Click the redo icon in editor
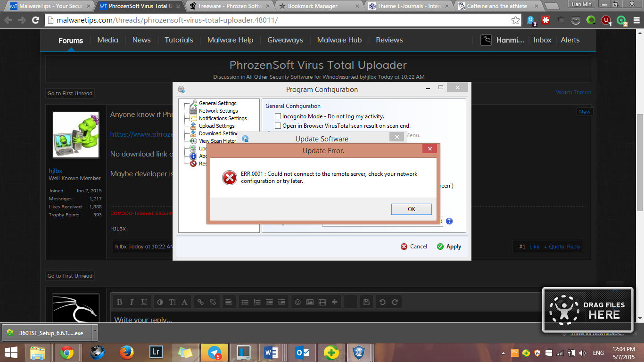The image size is (644, 362). (395, 302)
